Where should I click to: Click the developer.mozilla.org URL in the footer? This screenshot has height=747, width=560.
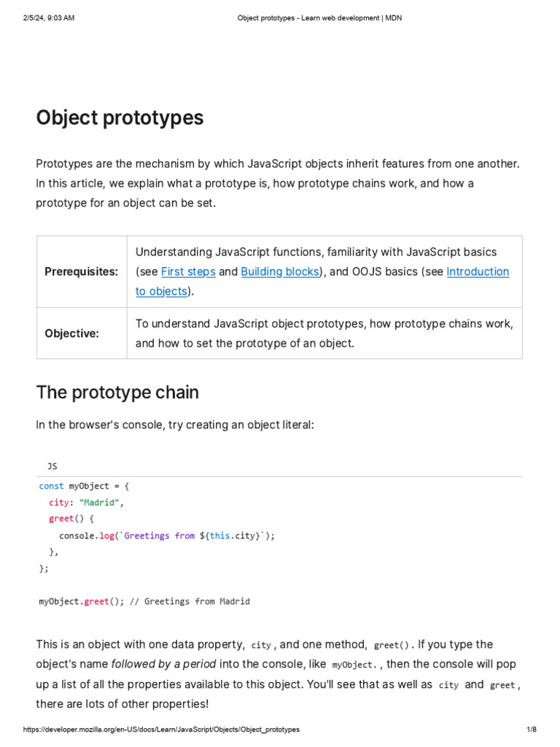161,729
